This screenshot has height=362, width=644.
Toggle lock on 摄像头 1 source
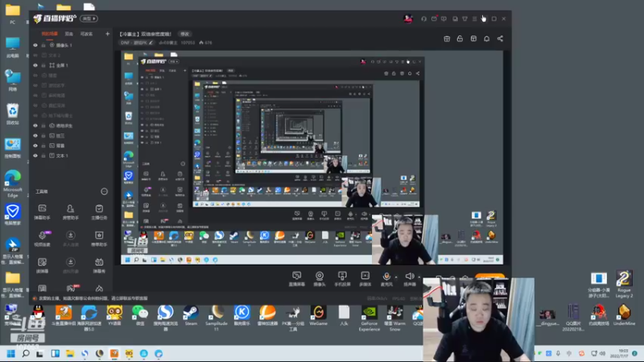pyautogui.click(x=43, y=45)
